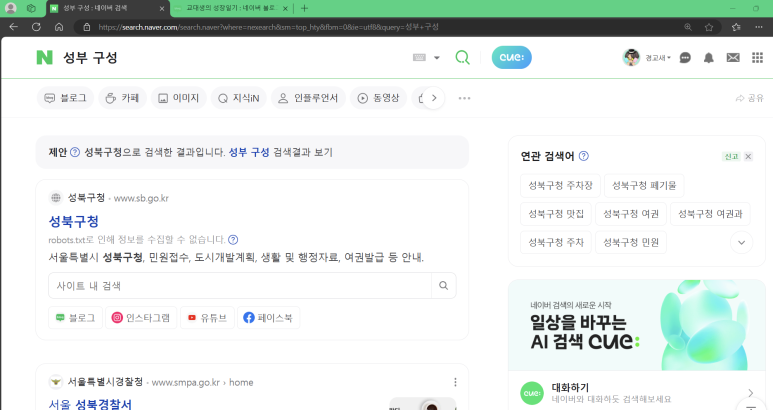Click the user profile avatar
Screen dimensions: 773x410
631,58
